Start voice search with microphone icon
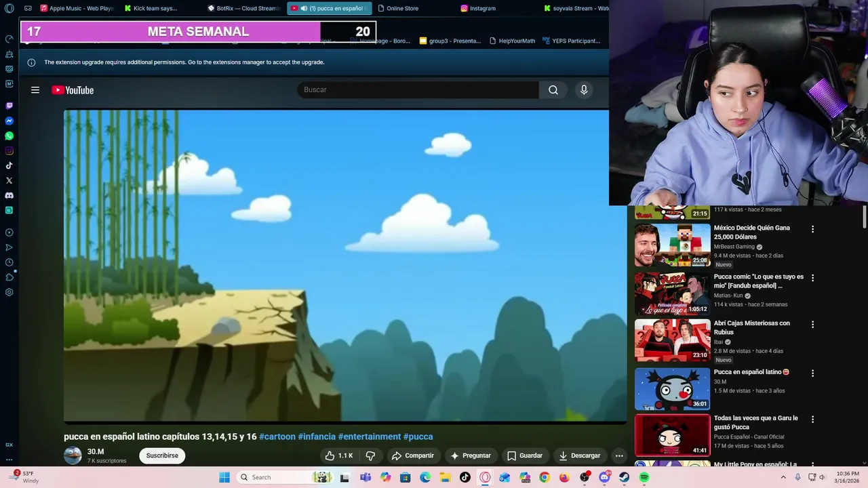The width and height of the screenshot is (868, 488). (584, 89)
